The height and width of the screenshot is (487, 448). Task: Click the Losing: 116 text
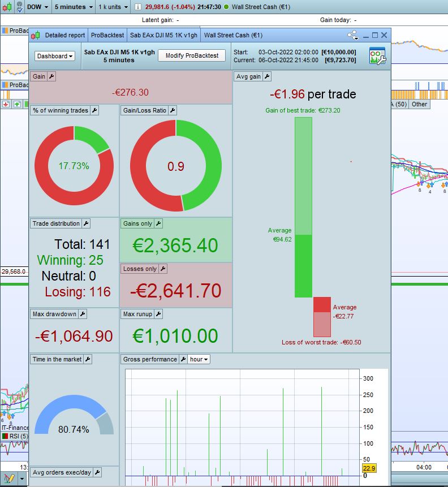pos(77,292)
